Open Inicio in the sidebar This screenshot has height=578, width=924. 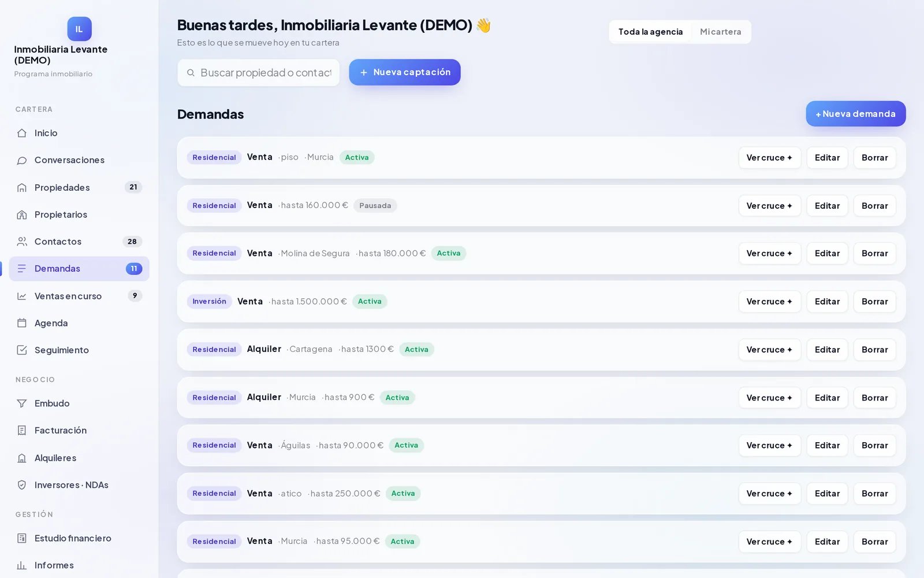[79, 133]
